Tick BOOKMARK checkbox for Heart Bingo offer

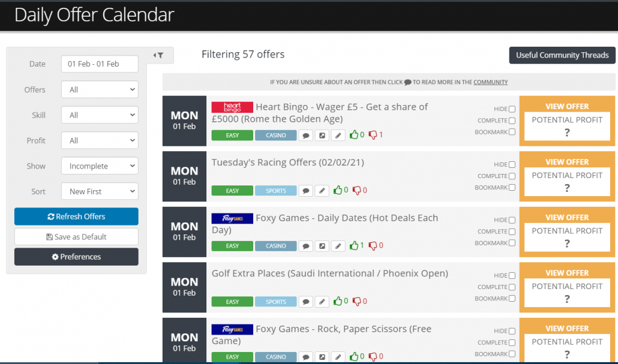pyautogui.click(x=512, y=132)
